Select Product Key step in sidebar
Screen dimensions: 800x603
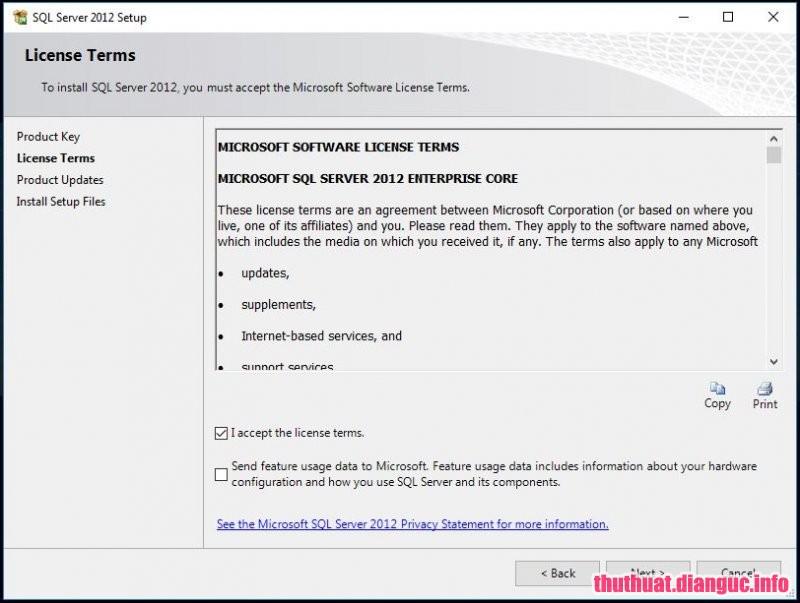48,137
